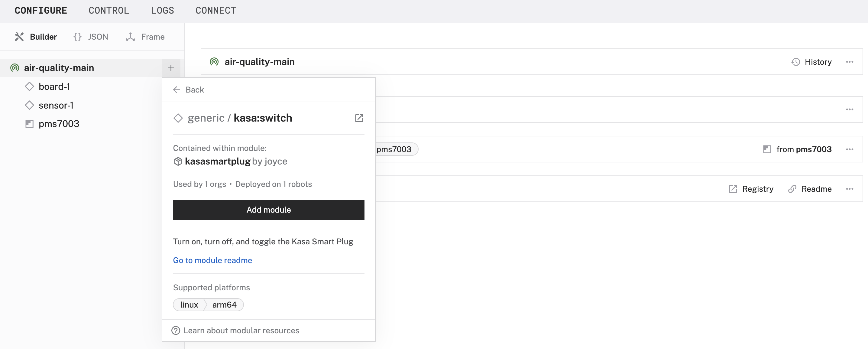Click the green machine icon in sidebar header
This screenshot has width=868, height=349.
click(x=15, y=68)
